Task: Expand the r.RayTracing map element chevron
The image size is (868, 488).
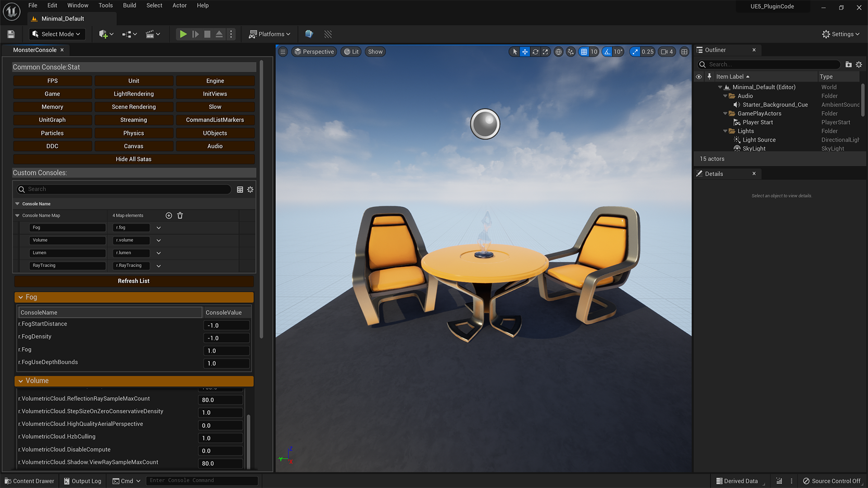Action: (159, 266)
